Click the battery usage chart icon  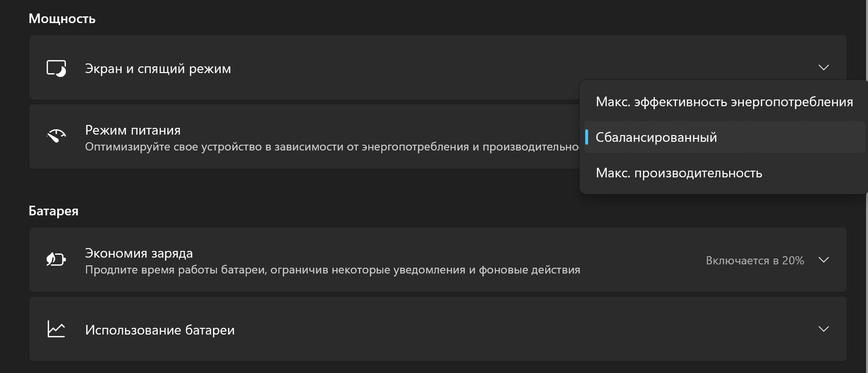[x=56, y=329]
